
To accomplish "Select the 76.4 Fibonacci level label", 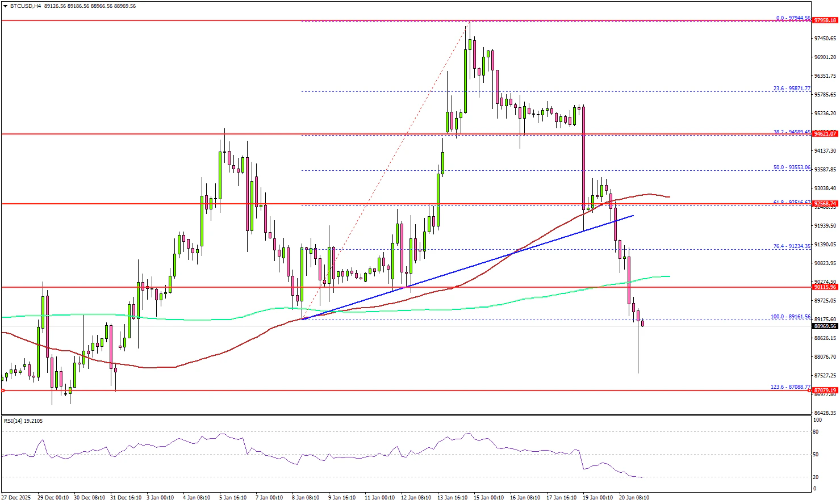I will pos(792,246).
